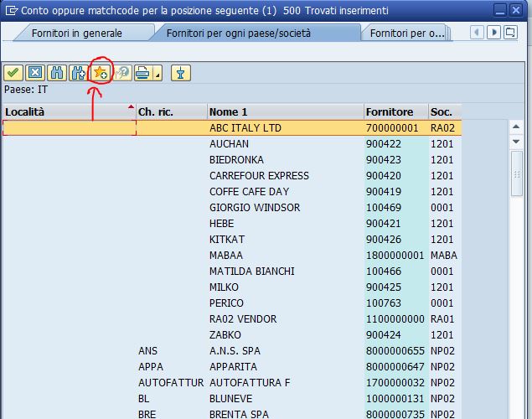Select the HEBE vendor entry

[221, 224]
